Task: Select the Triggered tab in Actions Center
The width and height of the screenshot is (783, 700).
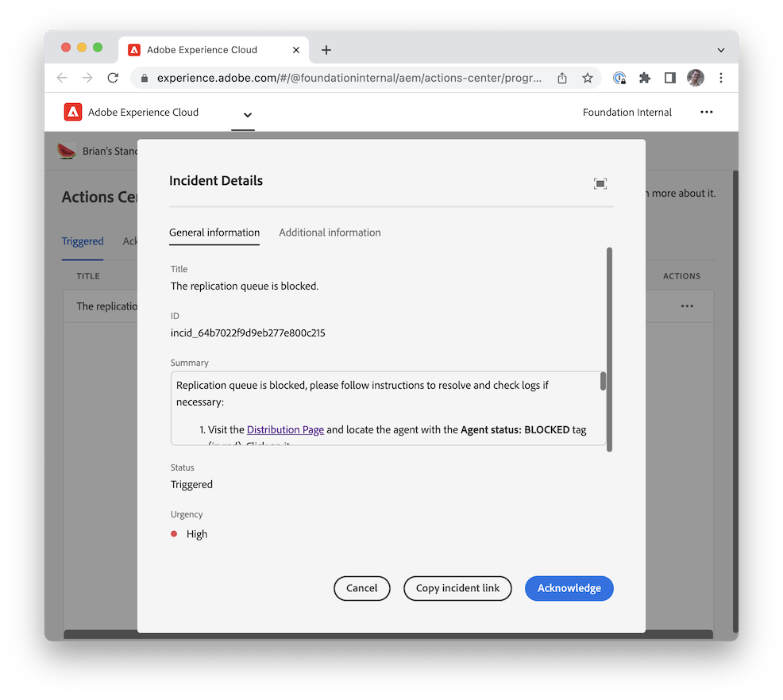Action: point(83,241)
